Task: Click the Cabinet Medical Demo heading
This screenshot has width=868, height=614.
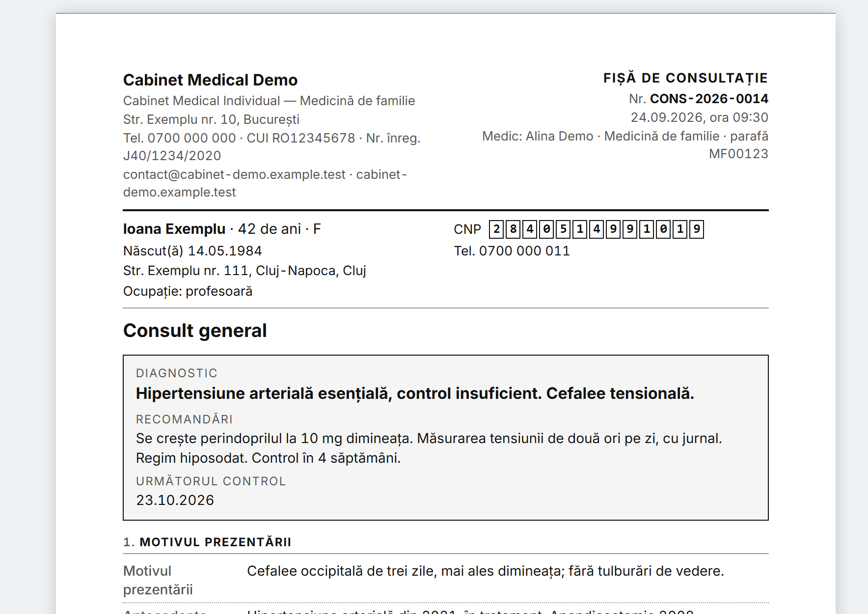Action: [210, 80]
